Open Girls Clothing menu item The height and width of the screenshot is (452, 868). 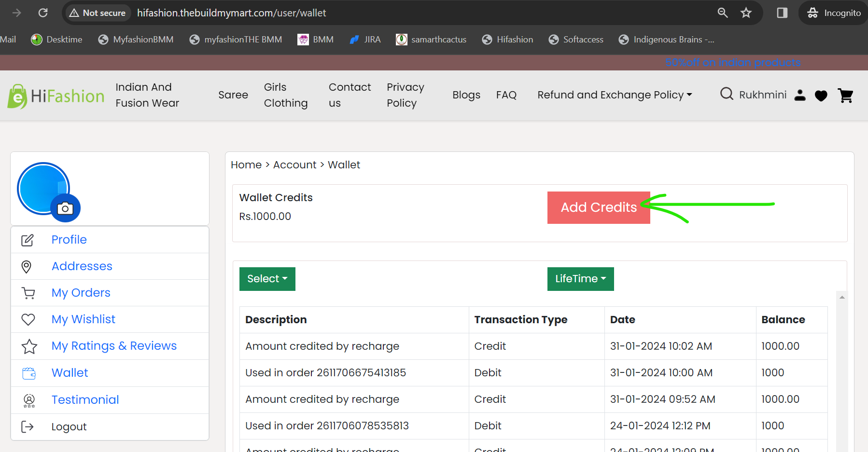tap(286, 95)
